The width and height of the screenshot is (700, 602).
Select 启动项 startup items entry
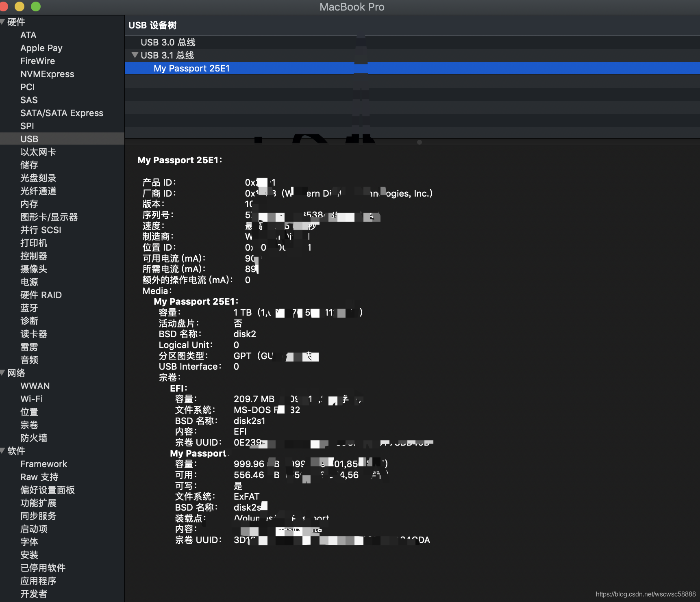click(34, 529)
